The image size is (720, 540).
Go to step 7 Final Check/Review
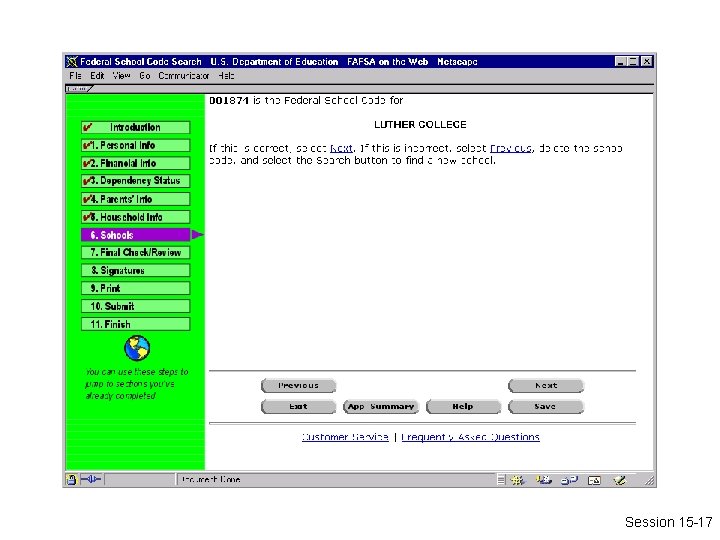[x=135, y=253]
